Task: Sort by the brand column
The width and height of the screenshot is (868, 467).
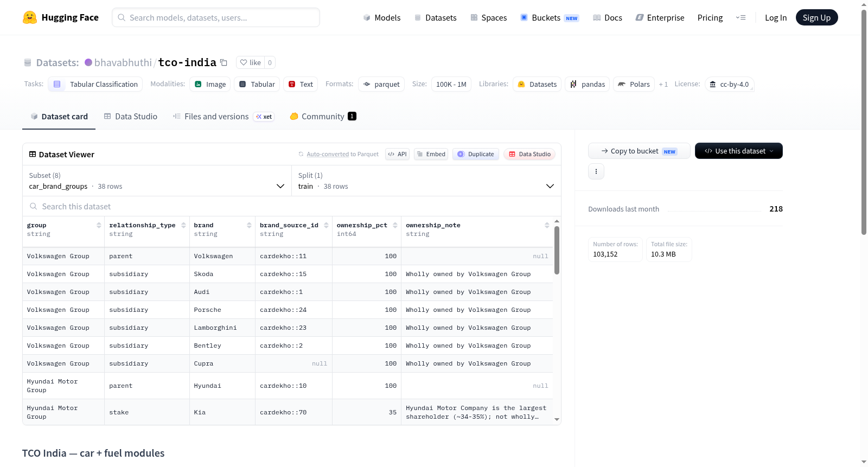Action: tap(250, 225)
